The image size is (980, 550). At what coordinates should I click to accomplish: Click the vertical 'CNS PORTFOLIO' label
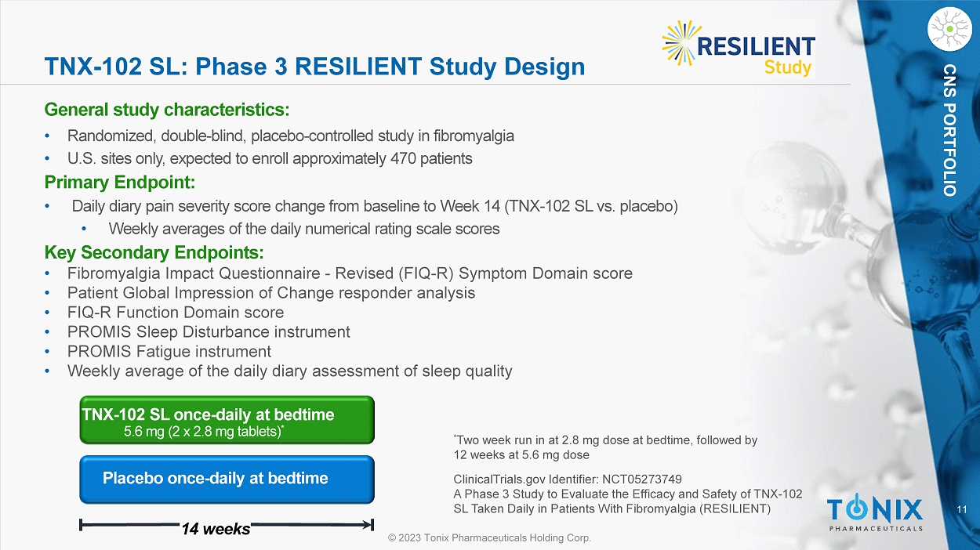click(949, 130)
